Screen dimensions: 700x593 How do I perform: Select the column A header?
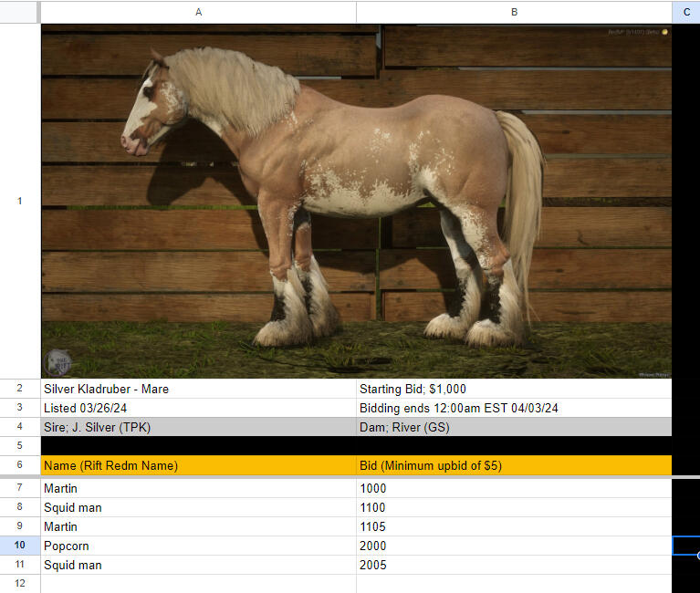tap(198, 12)
